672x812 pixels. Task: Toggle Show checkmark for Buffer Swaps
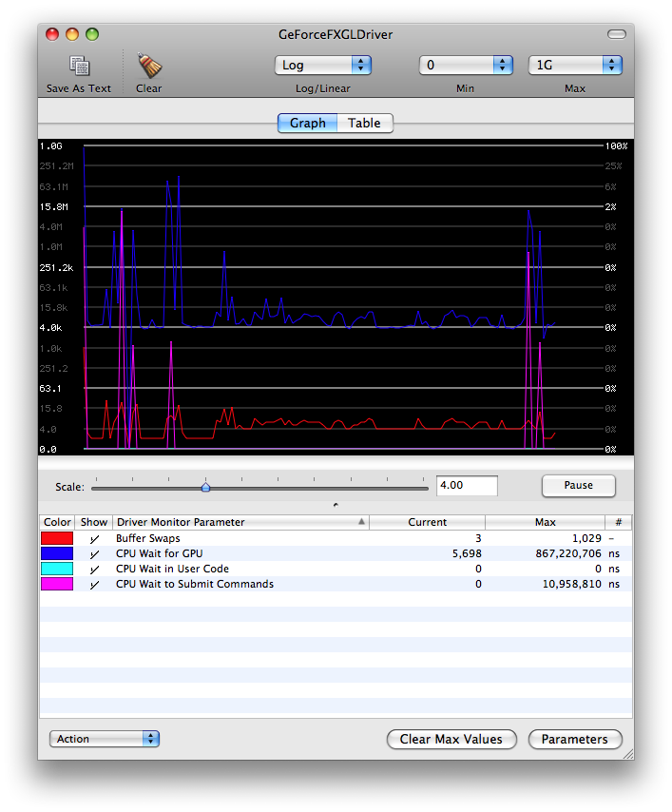click(94, 539)
